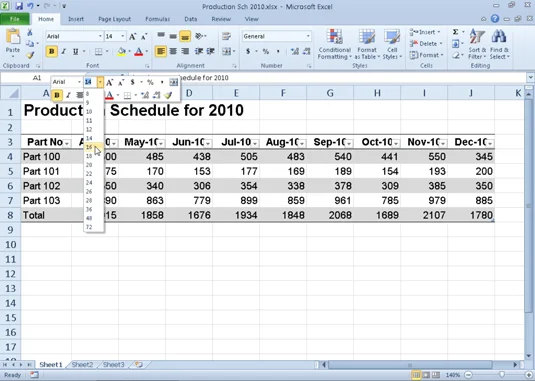Switch to the Formulas tab

point(158,19)
